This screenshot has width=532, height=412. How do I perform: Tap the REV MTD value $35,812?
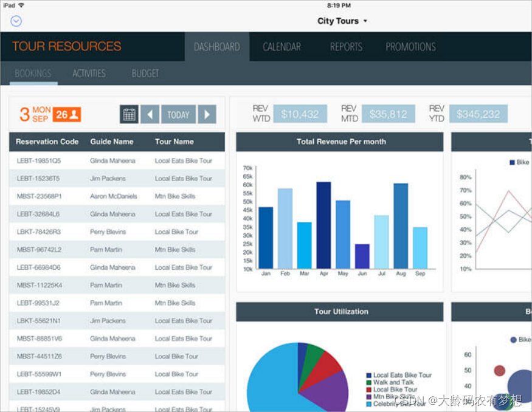point(388,114)
